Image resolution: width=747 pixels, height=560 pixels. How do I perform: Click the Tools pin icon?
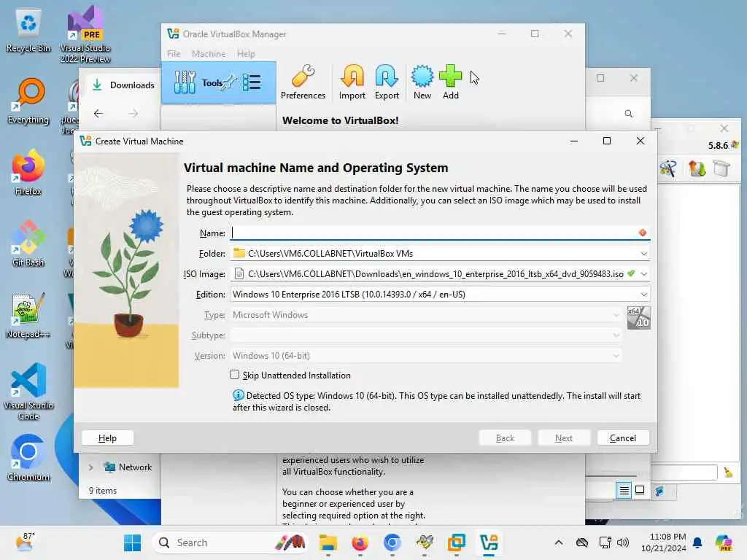230,82
